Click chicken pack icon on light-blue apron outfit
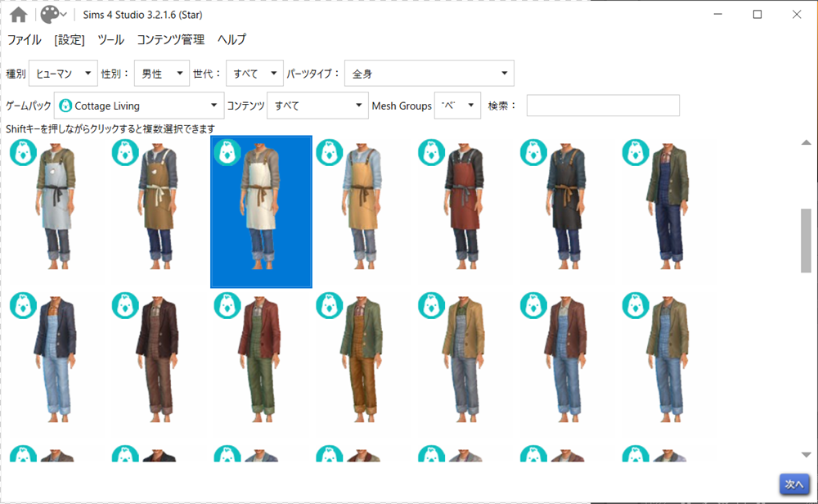The image size is (818, 504). point(23,152)
